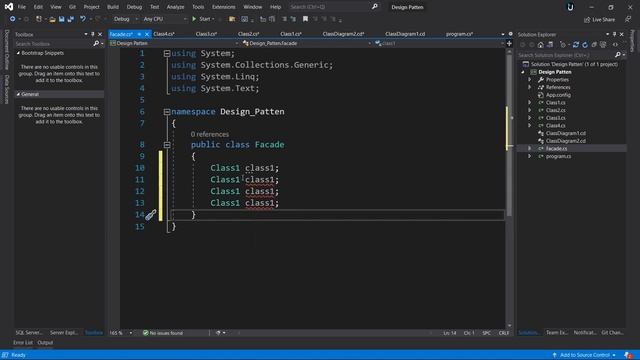Click the Collapse All icon in Solution Explorer
This screenshot has height=360, width=640.
tap(594, 45)
